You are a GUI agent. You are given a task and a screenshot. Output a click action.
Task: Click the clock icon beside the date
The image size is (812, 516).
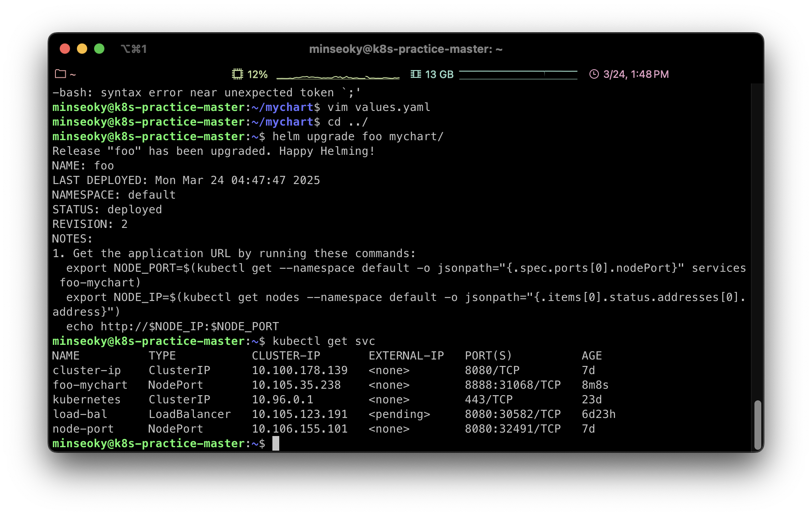[594, 74]
